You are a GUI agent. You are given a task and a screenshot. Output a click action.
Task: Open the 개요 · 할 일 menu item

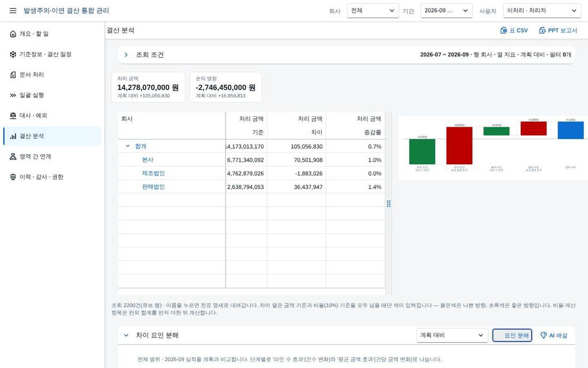click(x=52, y=34)
